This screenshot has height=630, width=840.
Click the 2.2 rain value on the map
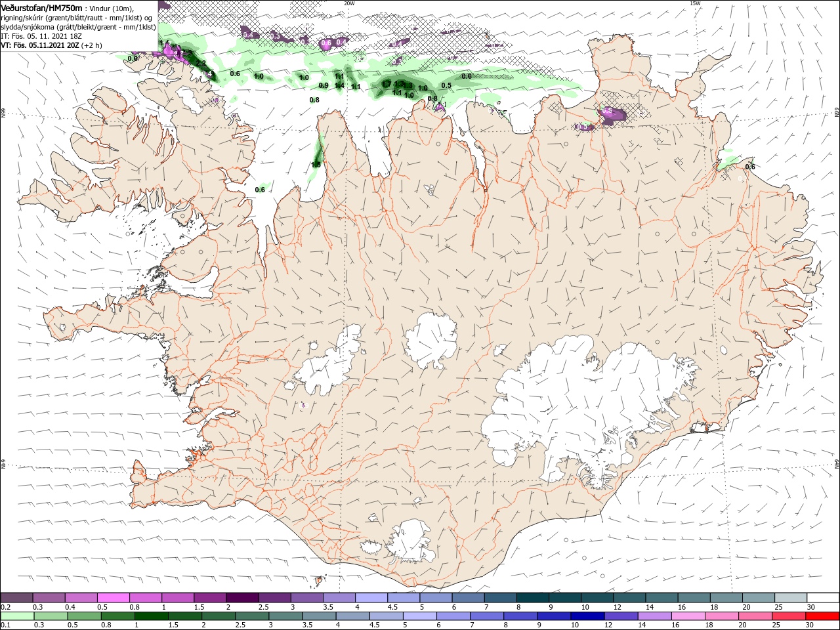(201, 64)
